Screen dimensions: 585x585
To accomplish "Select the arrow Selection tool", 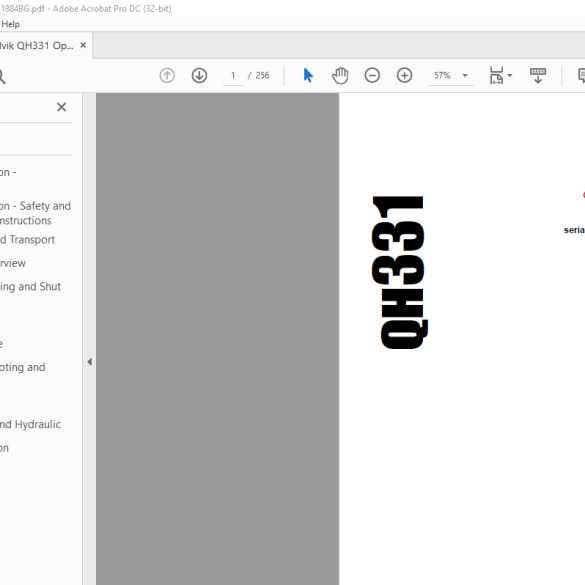I will point(308,76).
